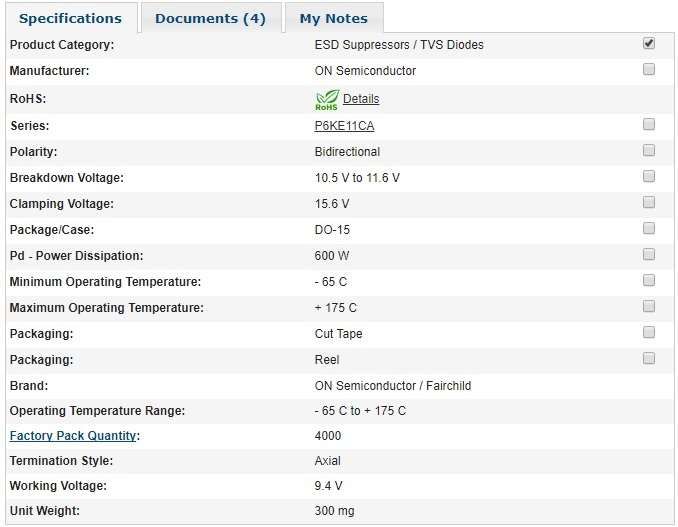Uncheck the Product Category checkbox
Image resolution: width=678 pixels, height=527 pixels.
[x=649, y=44]
